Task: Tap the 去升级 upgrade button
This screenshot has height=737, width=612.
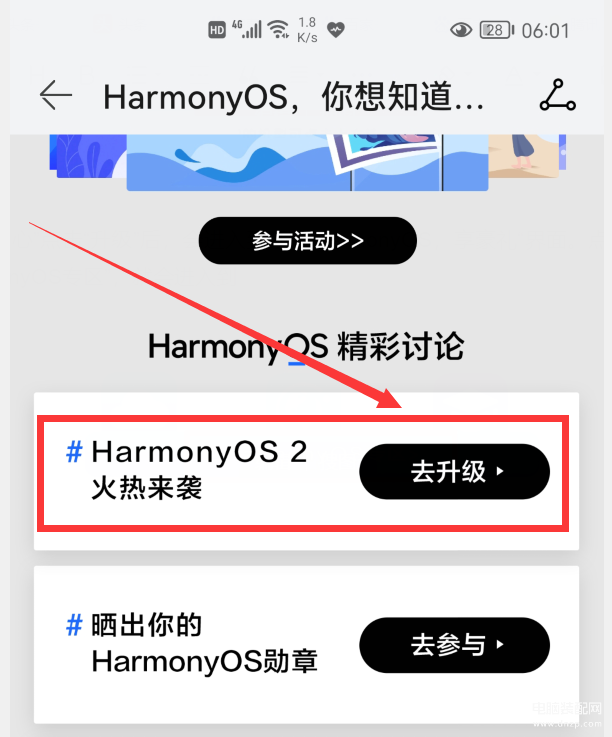Action: (455, 471)
